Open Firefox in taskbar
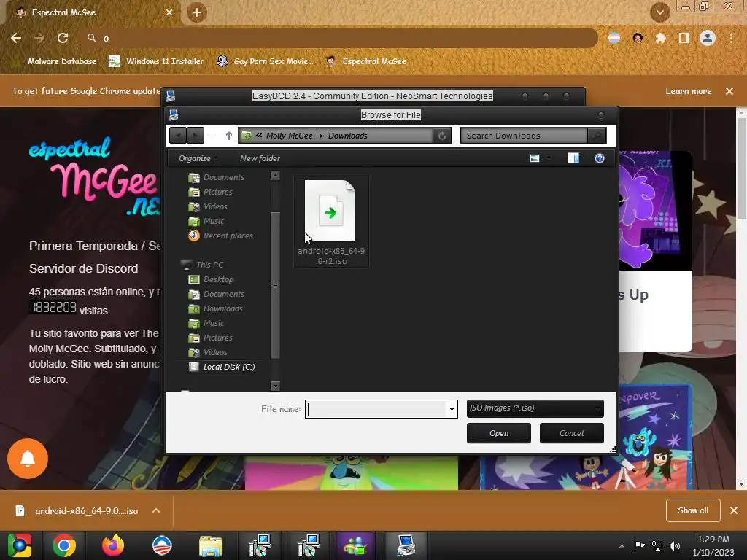This screenshot has height=560, width=747. (113, 545)
